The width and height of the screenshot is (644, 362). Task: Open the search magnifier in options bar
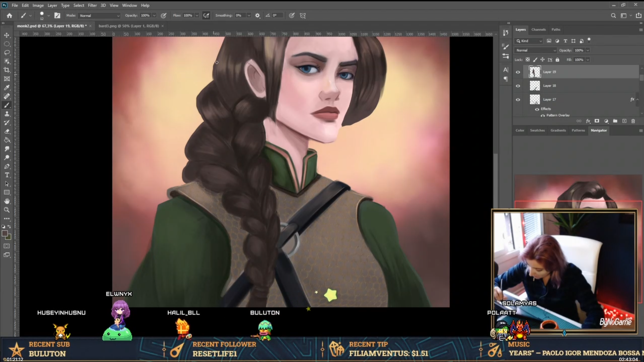613,15
